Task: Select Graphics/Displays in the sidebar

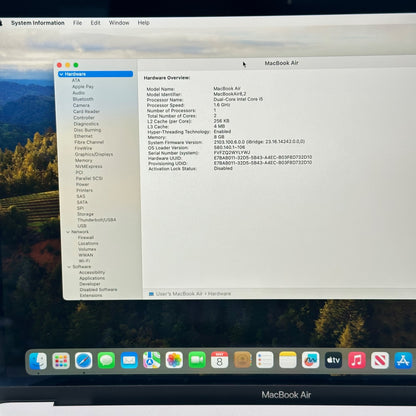Action: point(94,154)
